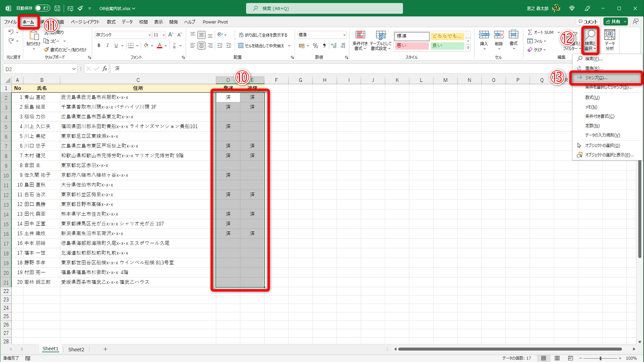Toggle wrap text for the cells

[x=263, y=35]
